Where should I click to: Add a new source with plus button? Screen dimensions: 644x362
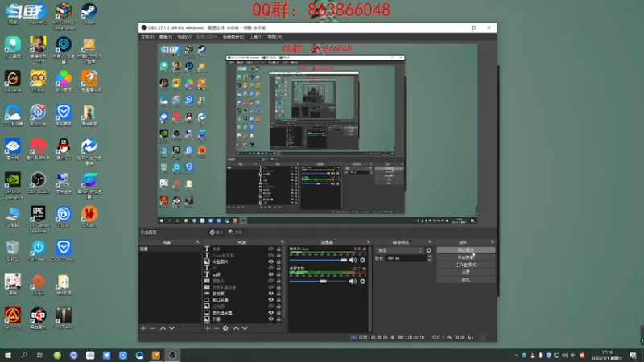pyautogui.click(x=208, y=328)
